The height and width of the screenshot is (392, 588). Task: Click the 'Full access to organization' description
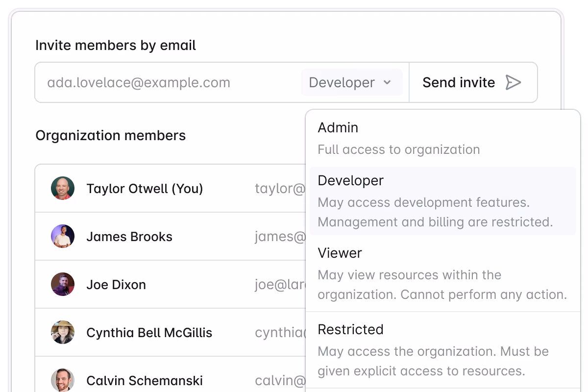[399, 149]
